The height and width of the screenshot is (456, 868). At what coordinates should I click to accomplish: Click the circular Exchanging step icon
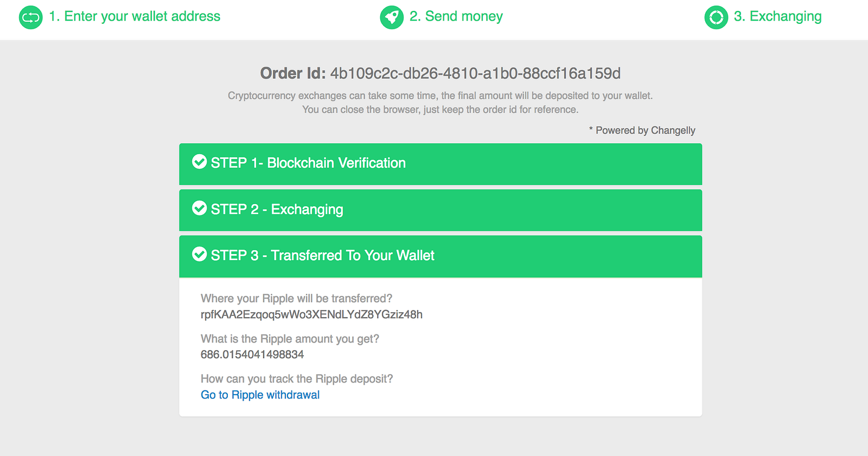tap(716, 17)
